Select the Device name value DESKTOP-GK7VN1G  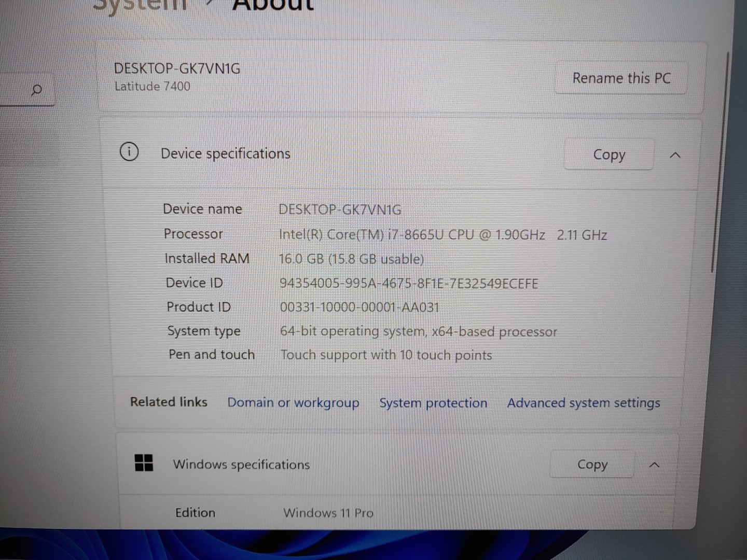click(340, 209)
